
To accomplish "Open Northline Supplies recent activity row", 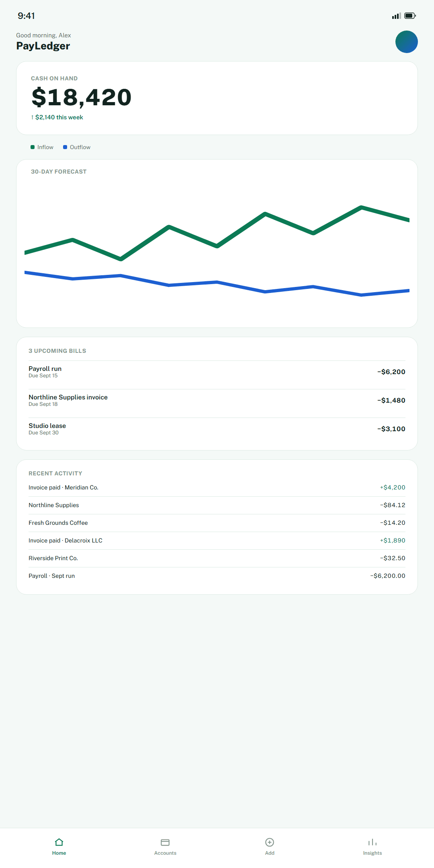I will (217, 505).
